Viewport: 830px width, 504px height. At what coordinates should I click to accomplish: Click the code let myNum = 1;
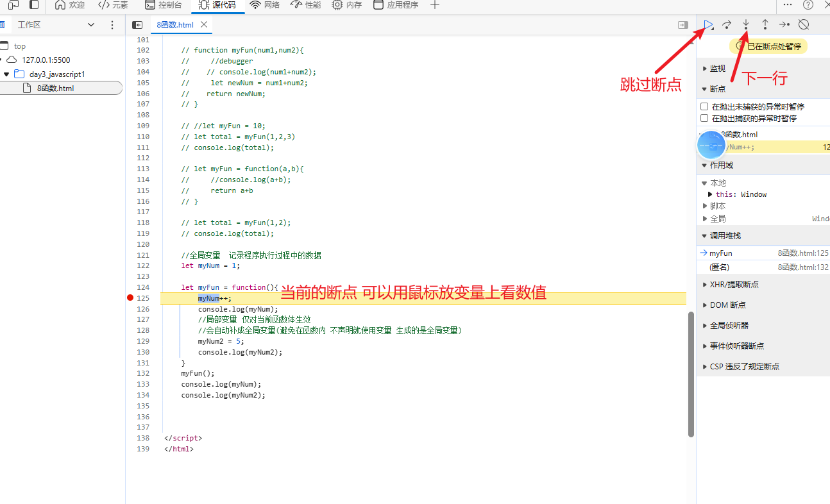[210, 265]
